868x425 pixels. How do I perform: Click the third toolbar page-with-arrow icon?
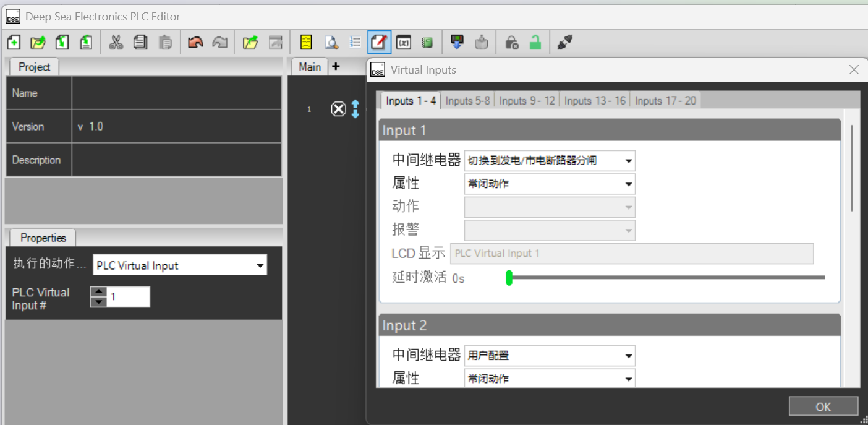click(62, 43)
